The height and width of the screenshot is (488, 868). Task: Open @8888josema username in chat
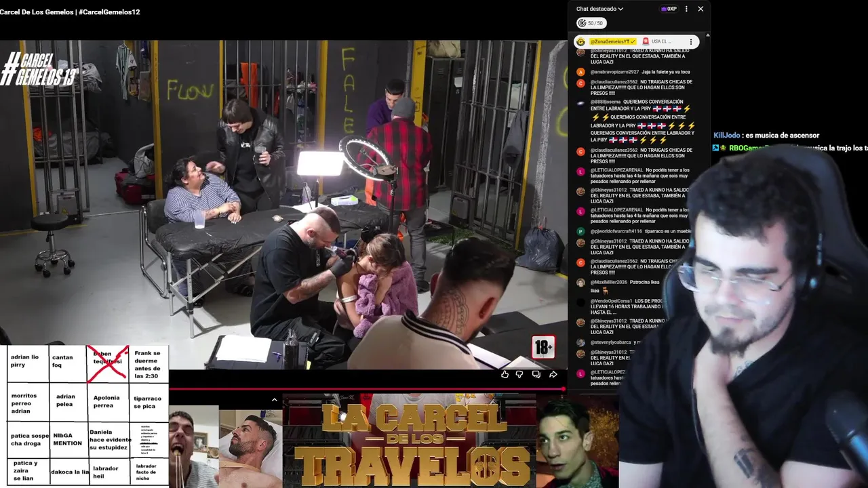click(x=605, y=102)
